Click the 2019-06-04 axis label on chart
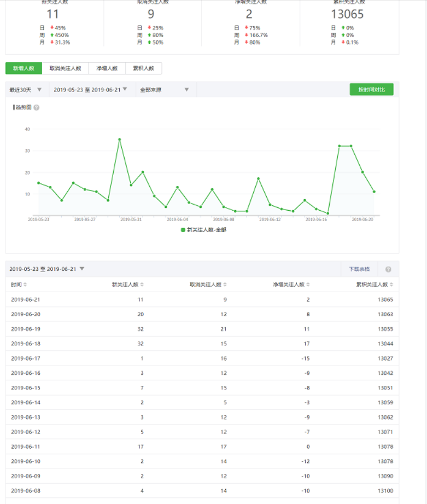Viewport: 427px width, 504px height. pos(177,219)
